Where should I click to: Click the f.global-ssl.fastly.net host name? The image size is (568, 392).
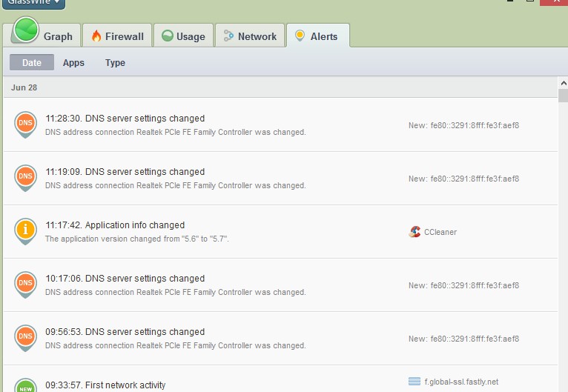(461, 382)
